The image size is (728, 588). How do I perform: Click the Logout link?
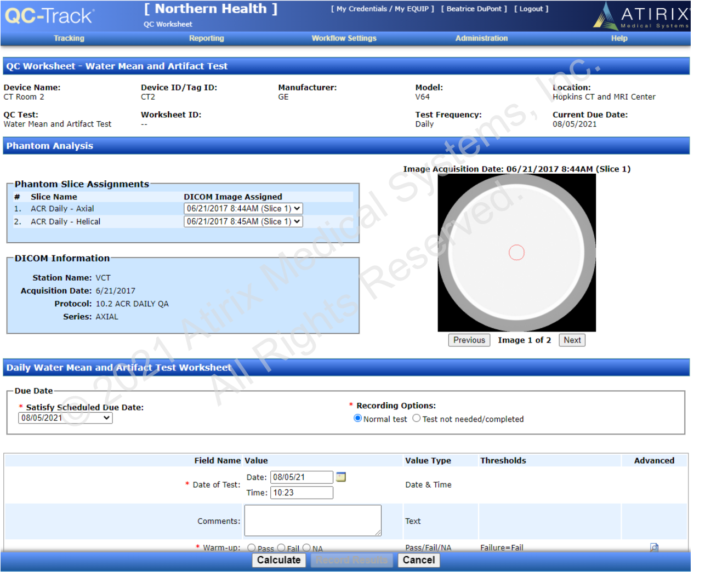tap(531, 9)
